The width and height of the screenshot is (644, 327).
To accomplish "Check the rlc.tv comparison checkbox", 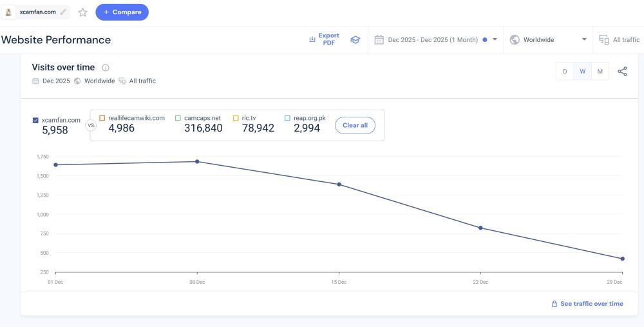I will (236, 118).
